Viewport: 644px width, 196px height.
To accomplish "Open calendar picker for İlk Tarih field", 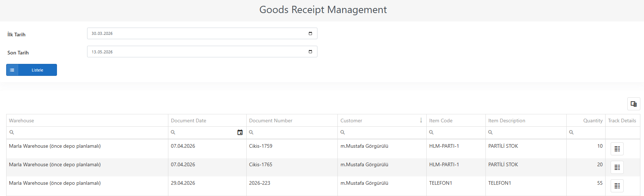I will pos(310,33).
